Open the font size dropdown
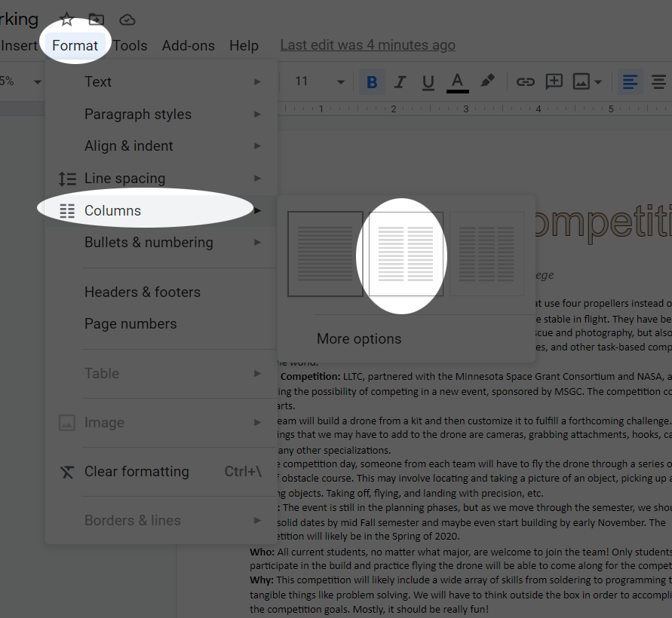 (340, 81)
